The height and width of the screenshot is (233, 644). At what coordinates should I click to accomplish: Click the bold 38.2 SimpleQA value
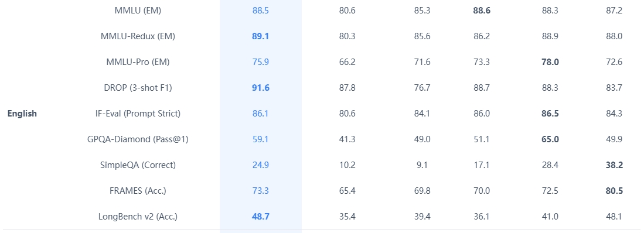click(x=614, y=165)
